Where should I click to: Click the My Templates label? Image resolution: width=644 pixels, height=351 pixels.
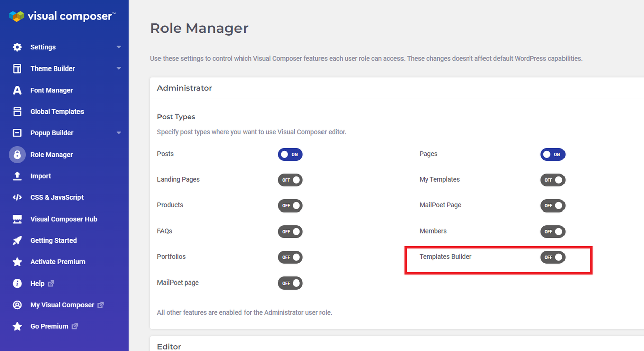pyautogui.click(x=440, y=179)
